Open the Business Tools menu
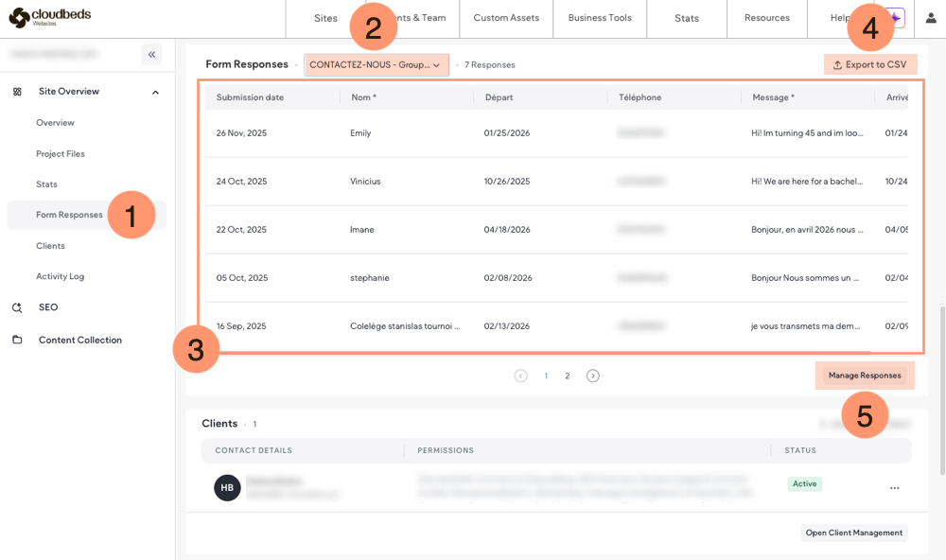 [600, 18]
